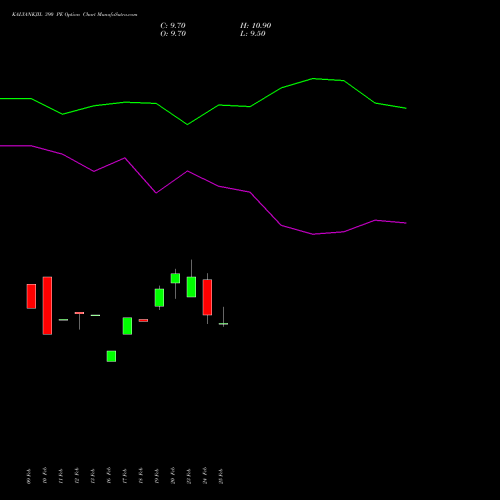Click the high value 'H: 10.90'
Viewport: 500px width, 500px height.
255,26
